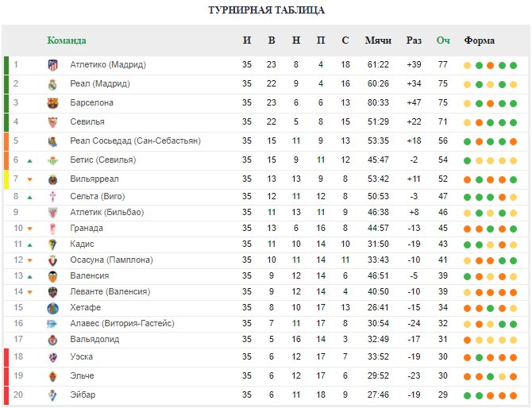Click the orange down arrow beside Гранада
Screen dimensions: 532x408
(29, 229)
